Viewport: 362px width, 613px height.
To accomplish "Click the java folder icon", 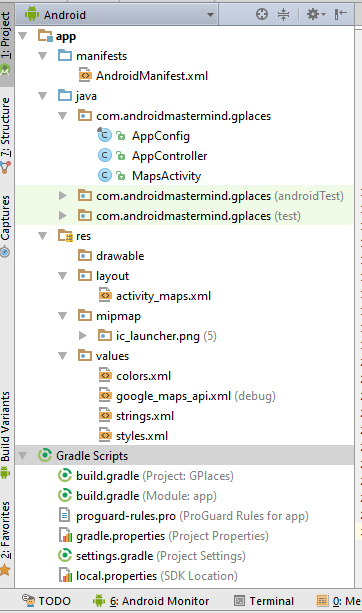I will tap(65, 95).
